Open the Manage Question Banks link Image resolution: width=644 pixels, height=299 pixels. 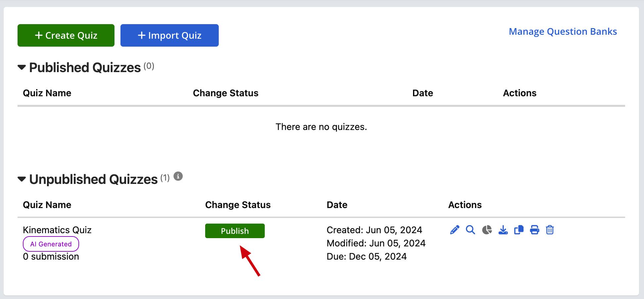(x=563, y=31)
